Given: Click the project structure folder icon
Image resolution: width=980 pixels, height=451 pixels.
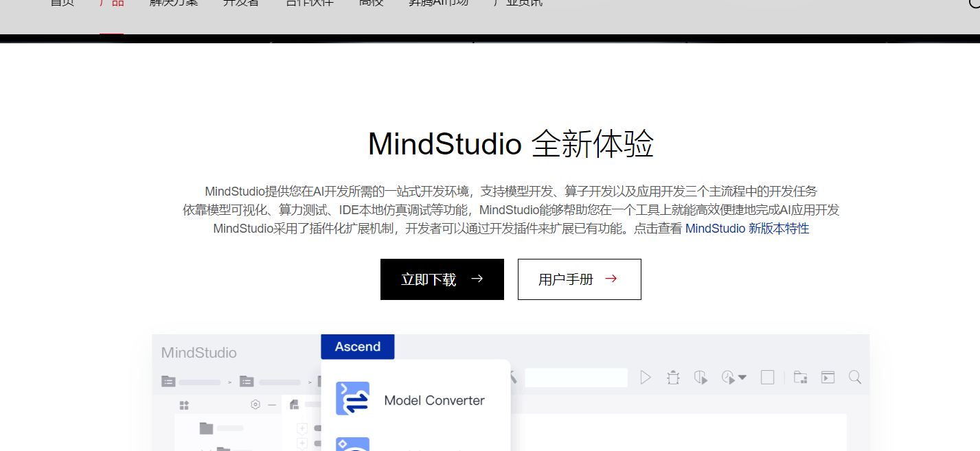Looking at the screenshot, I should pyautogui.click(x=800, y=378).
